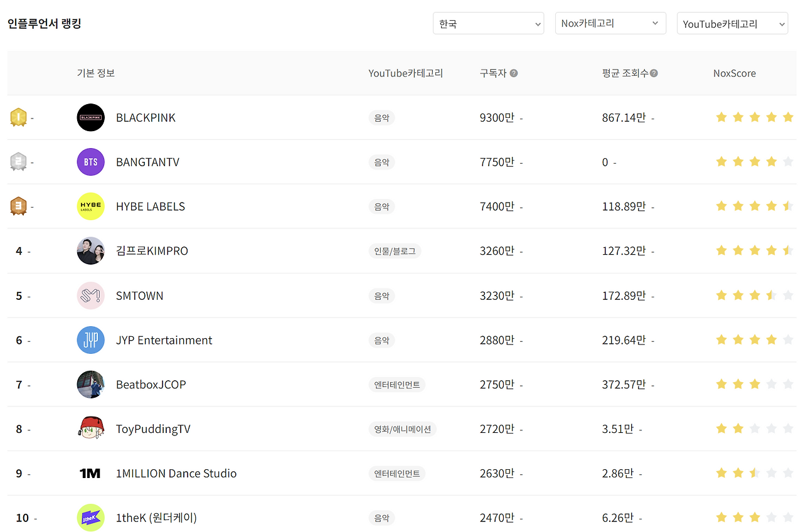Click the 영화/애니메이션 tag for ToyPuddingTV
The width and height of the screenshot is (803, 532).
(402, 429)
